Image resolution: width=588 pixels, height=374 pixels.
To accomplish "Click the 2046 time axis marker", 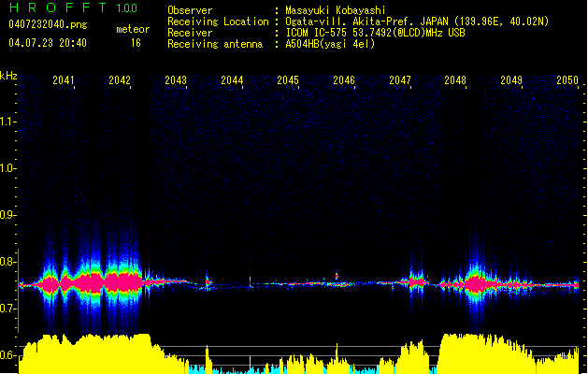I will click(344, 80).
